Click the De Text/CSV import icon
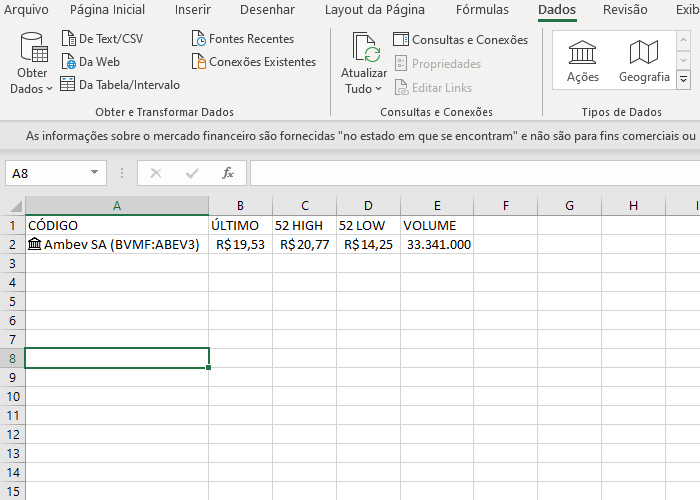The height and width of the screenshot is (500, 700). [x=68, y=39]
